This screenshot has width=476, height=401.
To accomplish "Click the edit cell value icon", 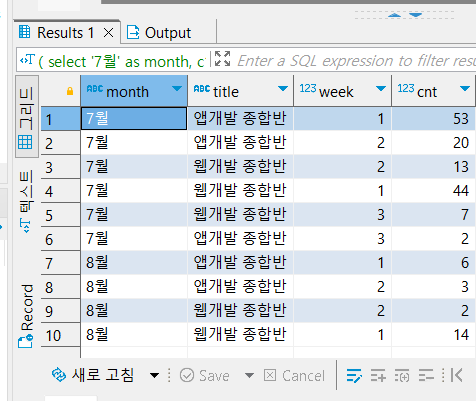I will (354, 376).
